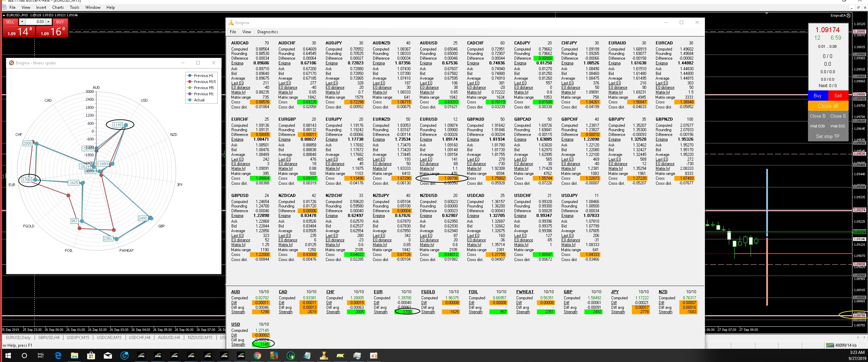The image size is (868, 362).
Task: Click the red SELL one-click button
Action: (x=10, y=22)
